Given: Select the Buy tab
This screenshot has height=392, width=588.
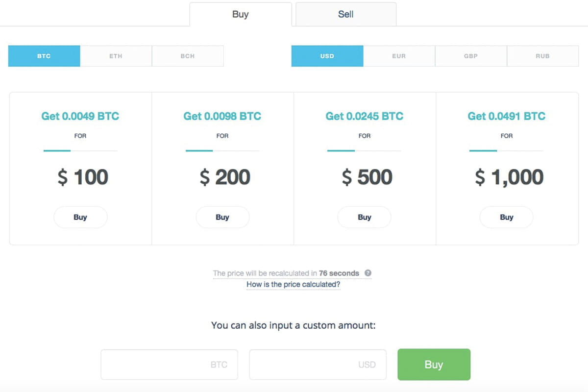Looking at the screenshot, I should pos(241,14).
